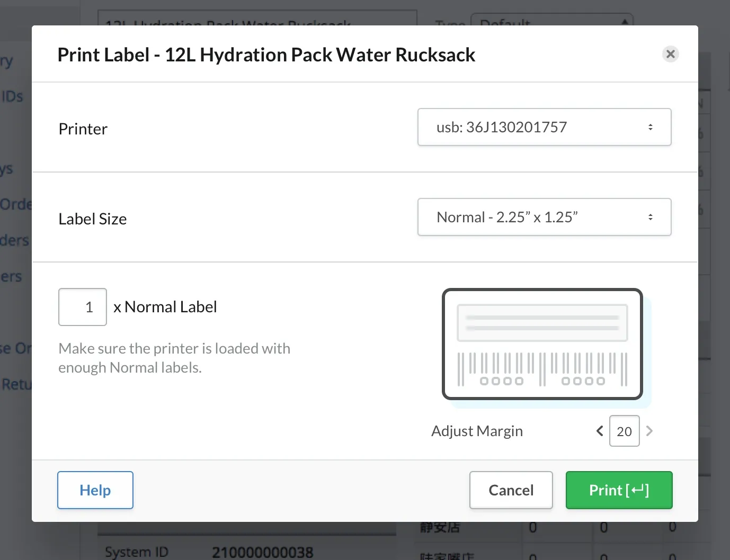
Task: Click the gray text lines in label preview
Action: click(x=542, y=322)
